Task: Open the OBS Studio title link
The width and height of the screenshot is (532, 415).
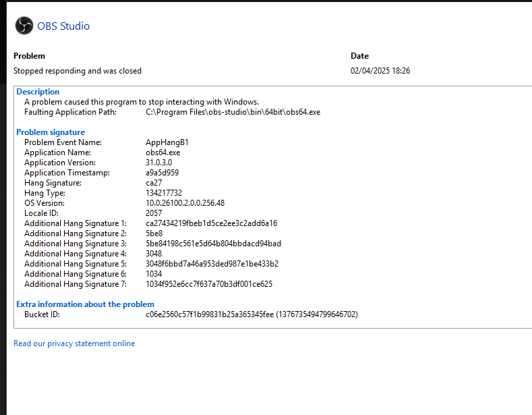Action: pos(63,26)
